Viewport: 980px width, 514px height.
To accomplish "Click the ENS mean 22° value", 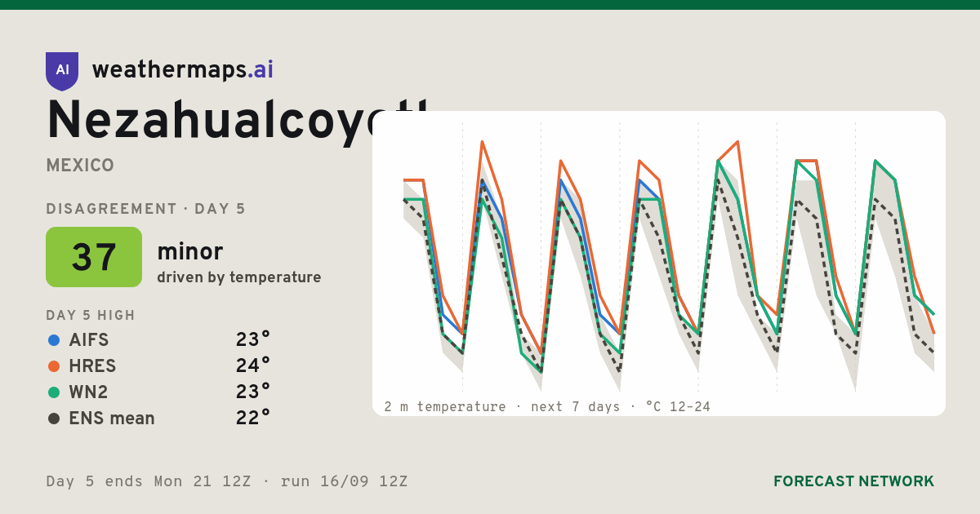I will [253, 418].
